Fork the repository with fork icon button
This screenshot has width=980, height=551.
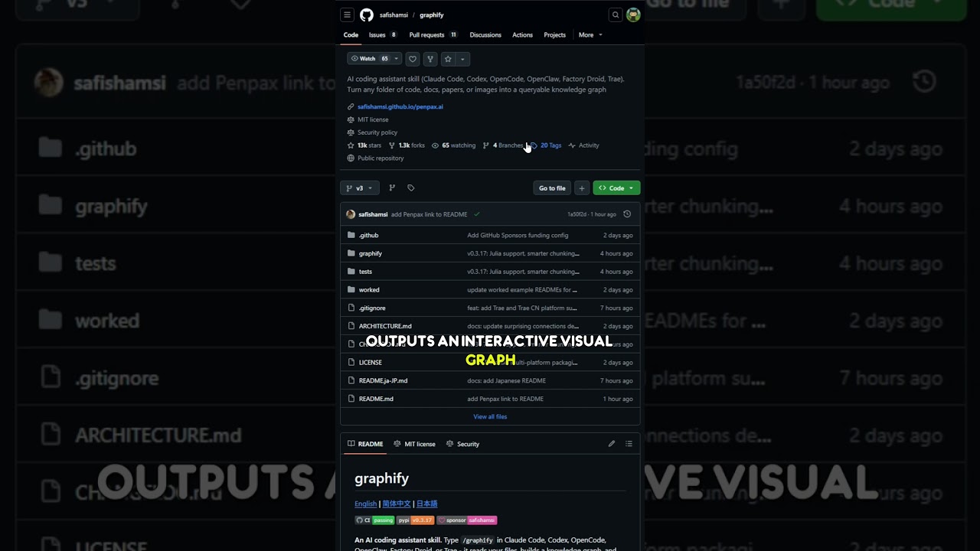click(430, 59)
